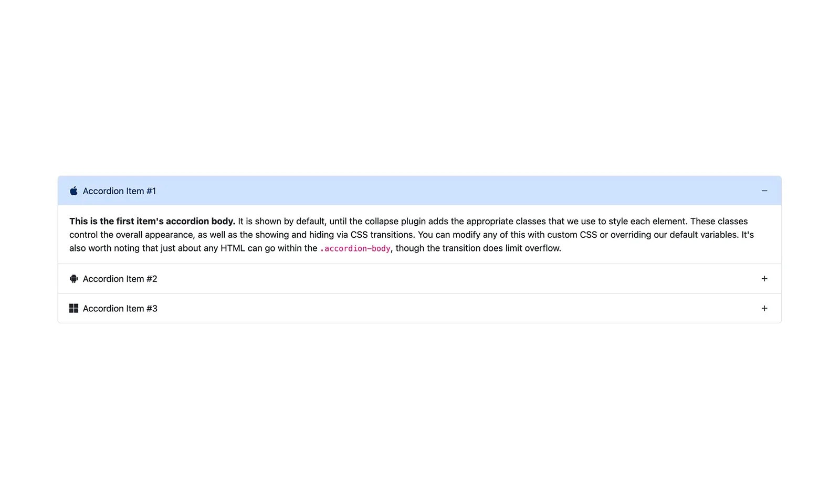Open the "Accordion Item #2" header label
The width and height of the screenshot is (840, 504).
tap(120, 279)
